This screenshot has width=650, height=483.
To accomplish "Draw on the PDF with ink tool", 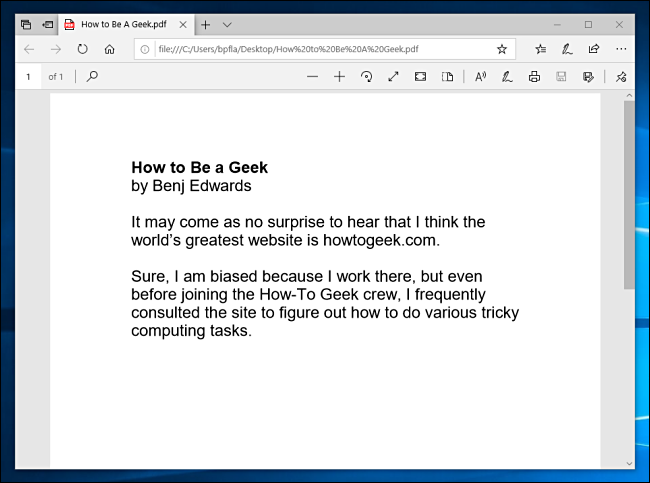I will click(507, 77).
